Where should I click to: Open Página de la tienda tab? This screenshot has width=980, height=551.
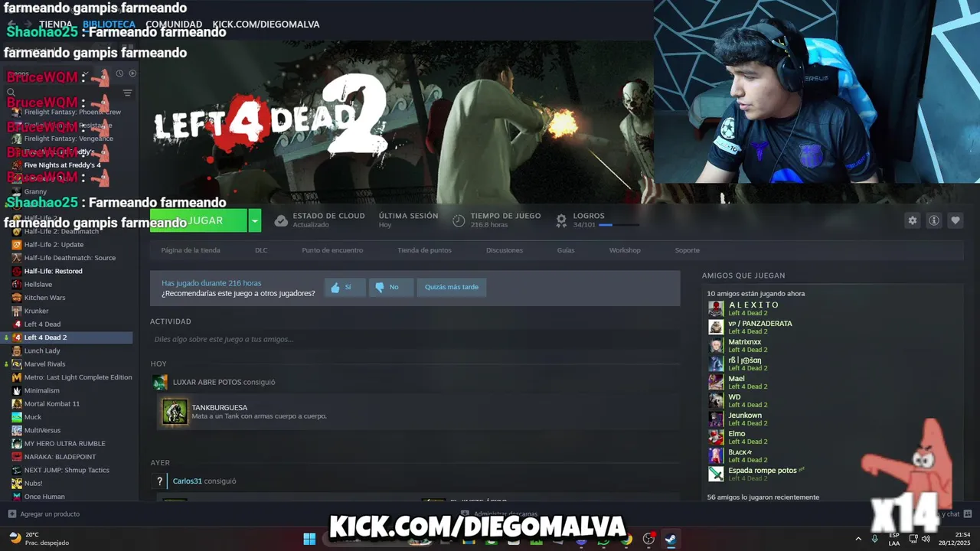pyautogui.click(x=191, y=250)
